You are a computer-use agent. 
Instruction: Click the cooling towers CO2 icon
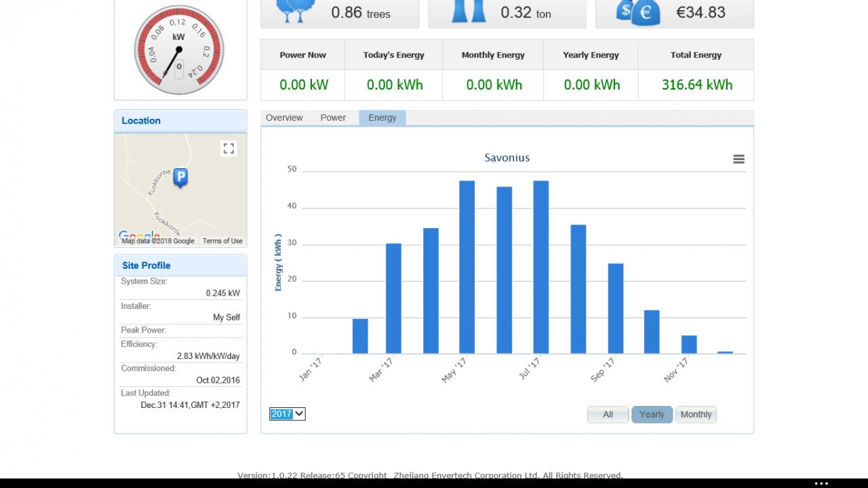click(x=469, y=12)
